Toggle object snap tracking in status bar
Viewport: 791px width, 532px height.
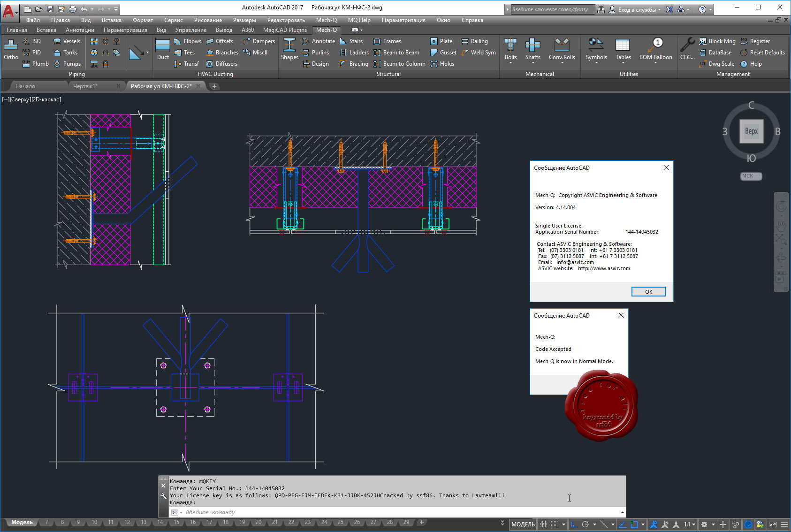(x=623, y=524)
